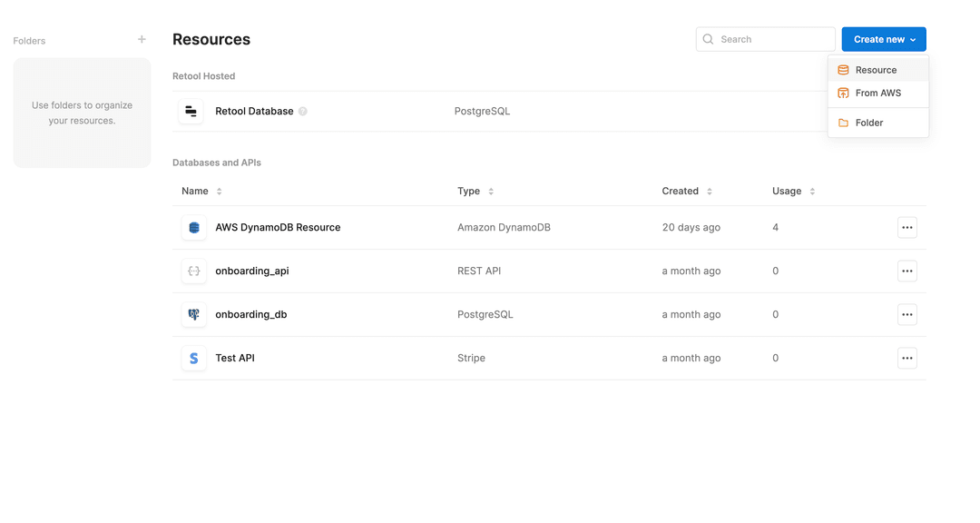The width and height of the screenshot is (980, 523).
Task: Click the 'Databases and APIs' section heading
Action: coord(217,163)
